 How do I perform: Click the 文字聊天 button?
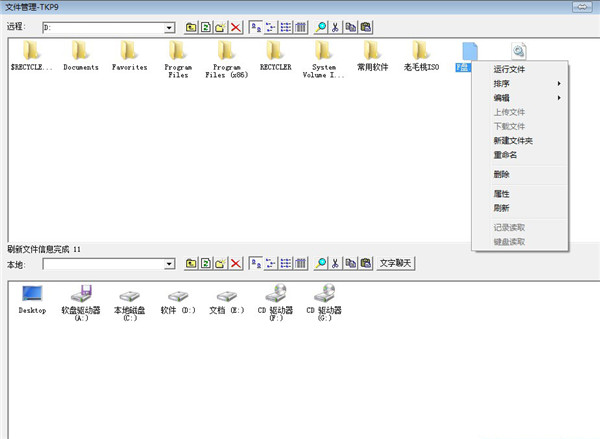click(397, 263)
